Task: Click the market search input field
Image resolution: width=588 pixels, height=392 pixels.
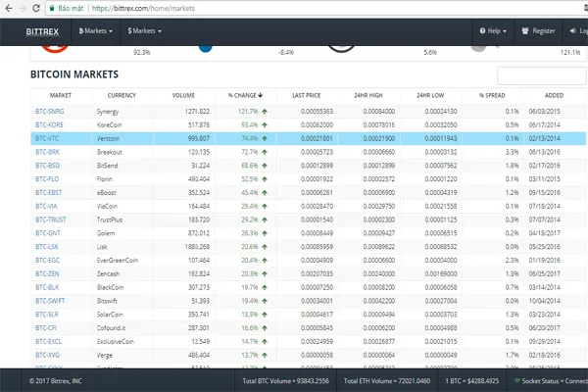Action: (x=542, y=76)
